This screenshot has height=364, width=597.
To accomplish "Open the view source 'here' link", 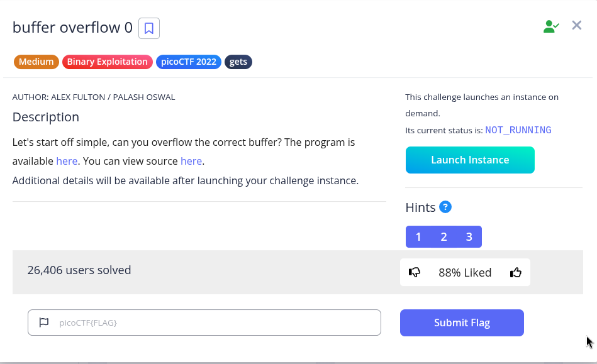I will [x=191, y=161].
